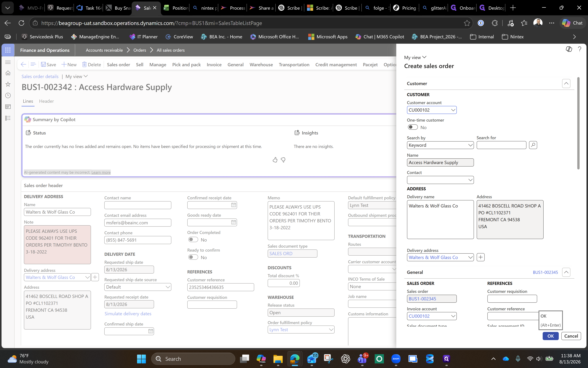Screen dimensions: 588x368
Task: Open calendar for Goods ready date
Action: pyautogui.click(x=234, y=222)
